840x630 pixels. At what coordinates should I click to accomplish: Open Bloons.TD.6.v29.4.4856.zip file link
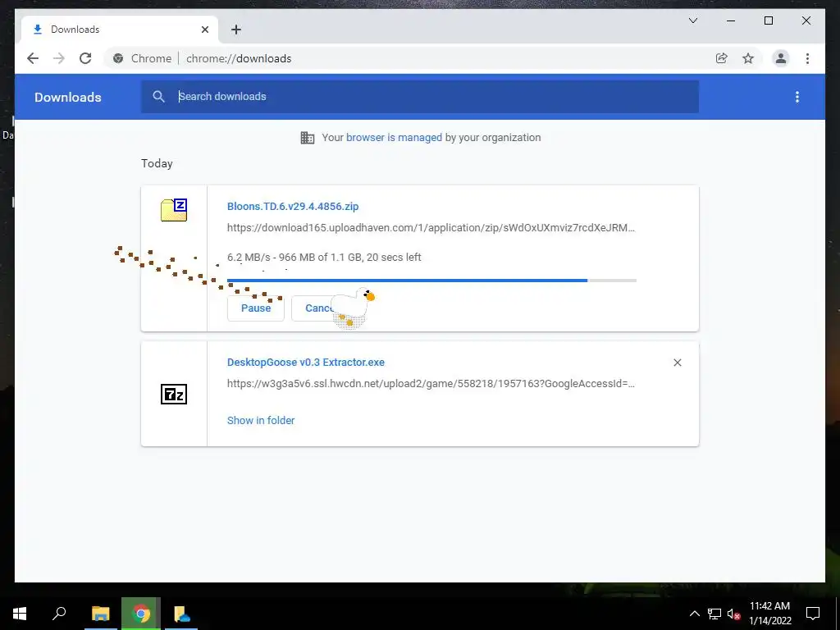click(293, 206)
